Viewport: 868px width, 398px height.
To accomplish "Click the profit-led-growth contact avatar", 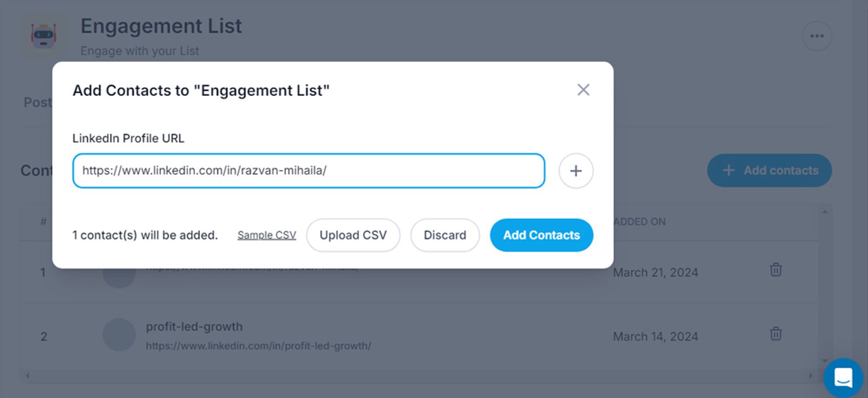I will [119, 335].
